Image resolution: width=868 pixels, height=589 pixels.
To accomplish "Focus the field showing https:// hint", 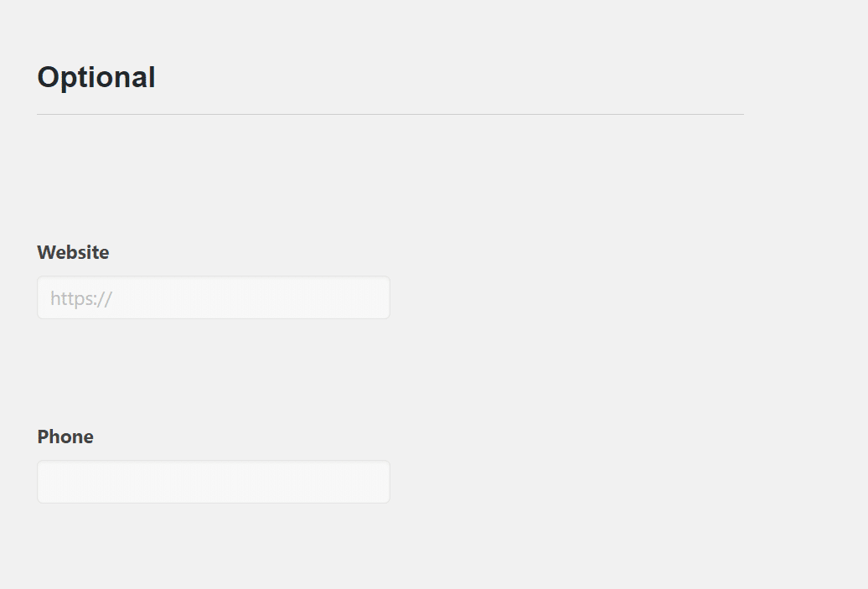I will (x=214, y=298).
